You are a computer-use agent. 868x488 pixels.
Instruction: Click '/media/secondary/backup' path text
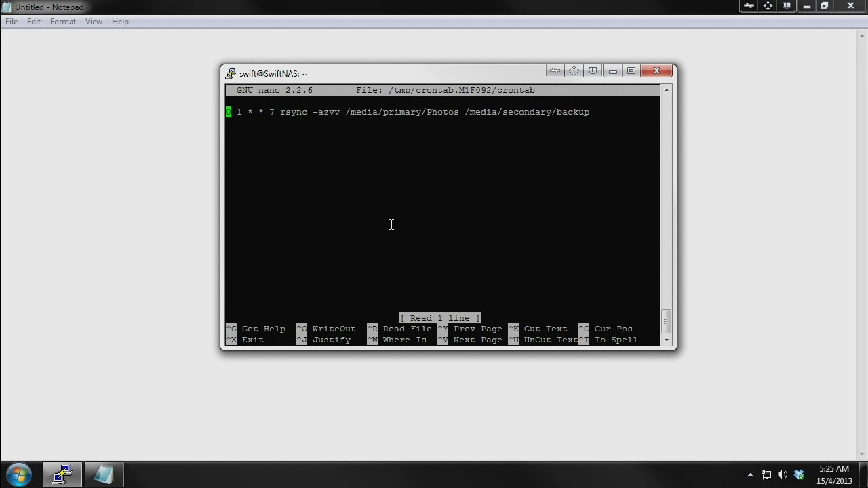tap(527, 112)
